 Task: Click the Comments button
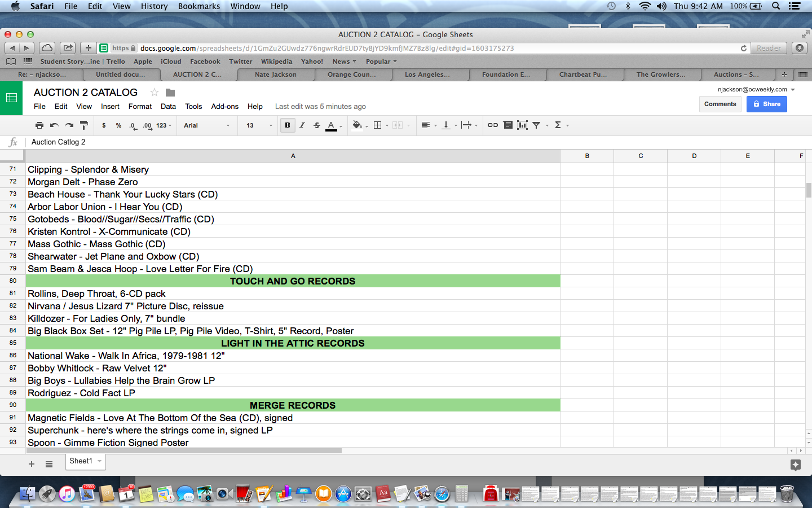(720, 104)
